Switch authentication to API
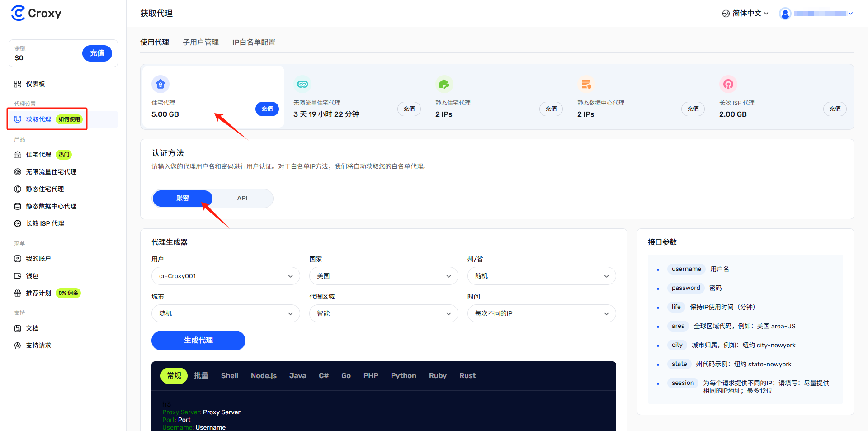This screenshot has height=431, width=868. pos(242,198)
